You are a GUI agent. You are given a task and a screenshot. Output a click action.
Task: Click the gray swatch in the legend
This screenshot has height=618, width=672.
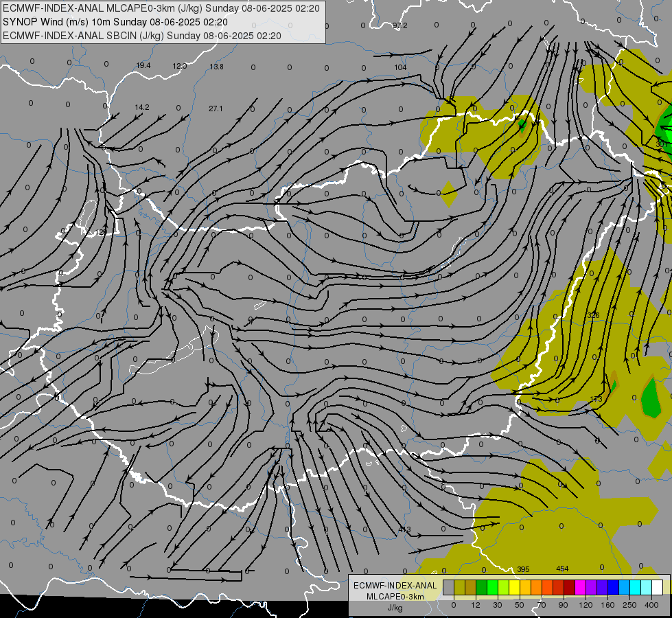449,587
